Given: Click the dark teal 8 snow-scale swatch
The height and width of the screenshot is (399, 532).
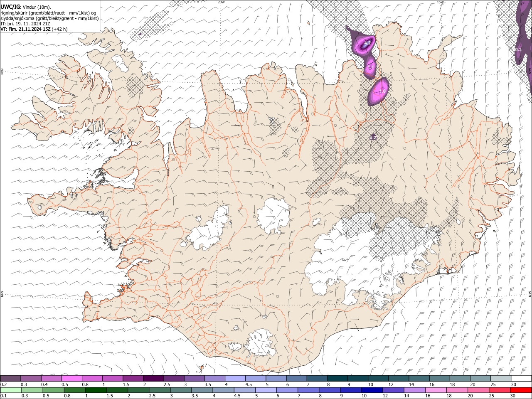Looking at the screenshot, I should click(337, 379).
